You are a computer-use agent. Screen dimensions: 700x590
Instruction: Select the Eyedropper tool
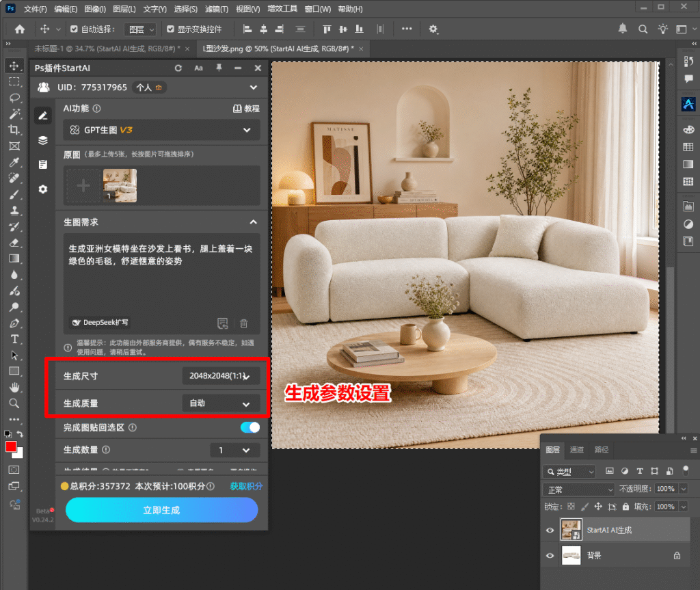14,161
